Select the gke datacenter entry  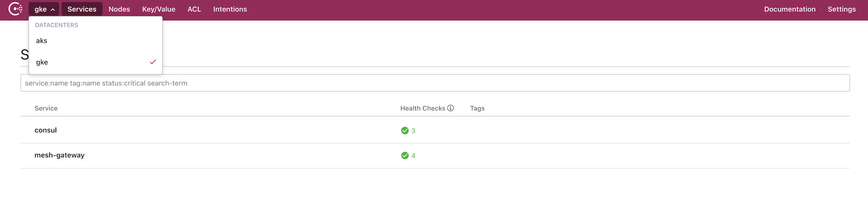tap(42, 62)
